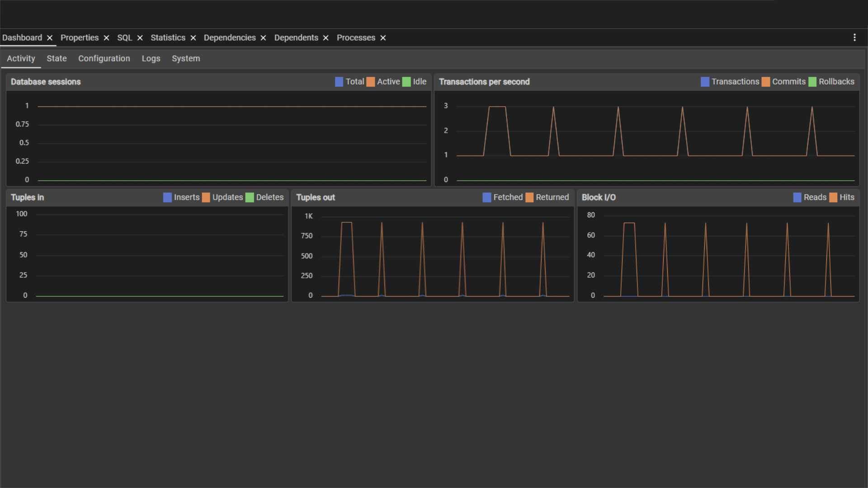
Task: Click the orange Hits legend swatch
Action: [833, 197]
